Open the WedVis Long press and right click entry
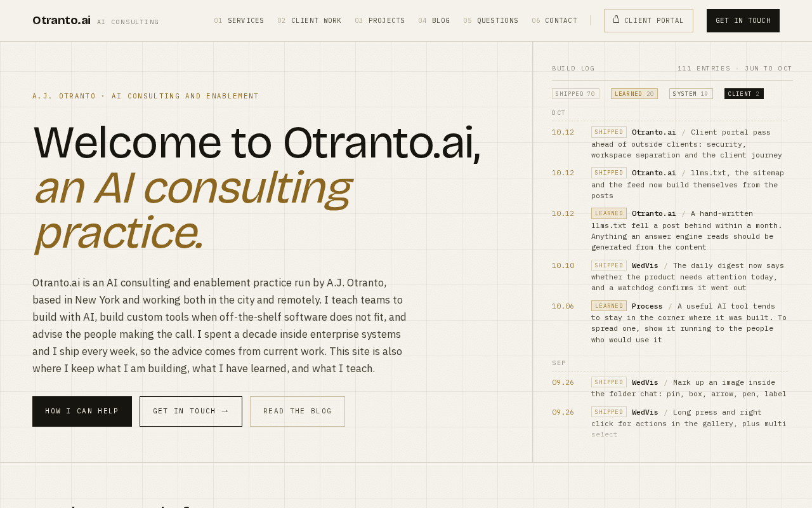The height and width of the screenshot is (508, 812). point(670,424)
